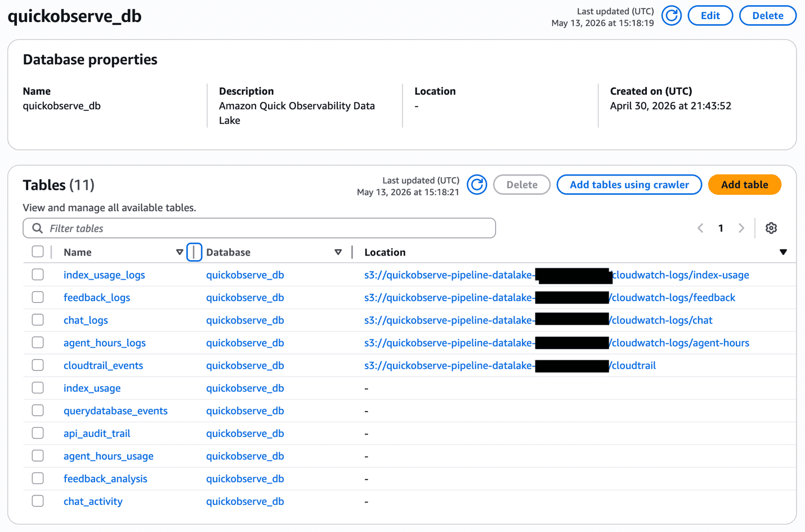
Task: Click the Edit database button
Action: [710, 16]
